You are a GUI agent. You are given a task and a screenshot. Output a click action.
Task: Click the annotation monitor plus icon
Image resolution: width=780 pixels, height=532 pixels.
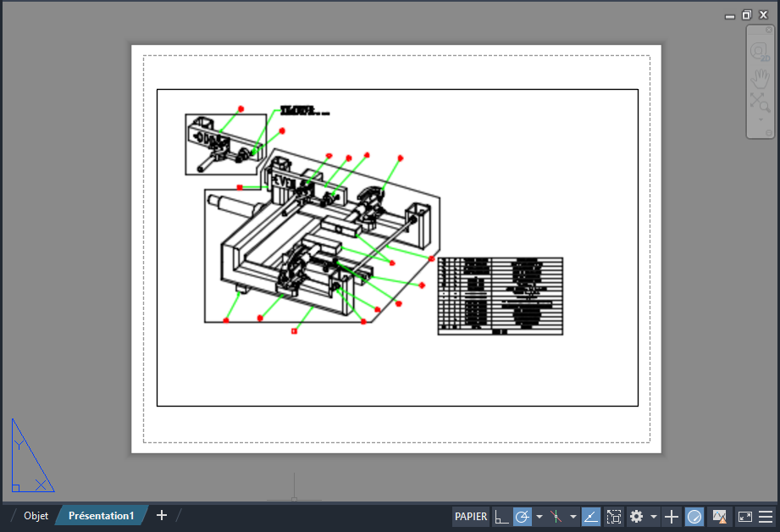pos(672,517)
